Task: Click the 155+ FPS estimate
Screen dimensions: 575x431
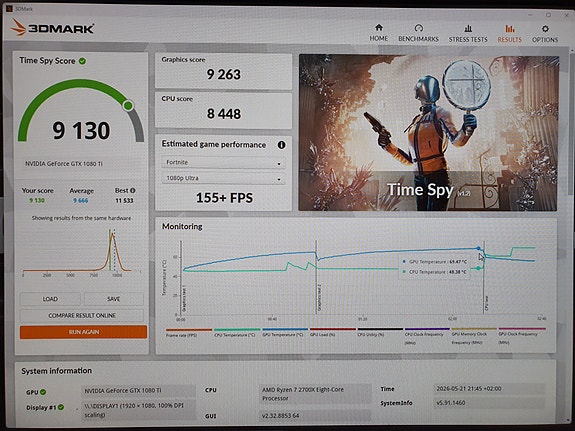Action: tap(224, 198)
